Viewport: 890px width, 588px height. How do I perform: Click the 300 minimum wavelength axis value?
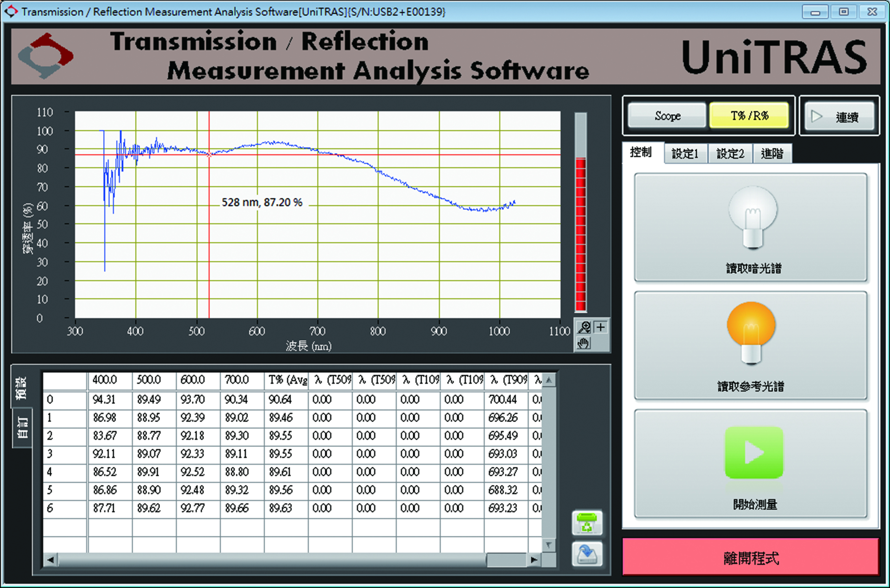pyautogui.click(x=75, y=331)
